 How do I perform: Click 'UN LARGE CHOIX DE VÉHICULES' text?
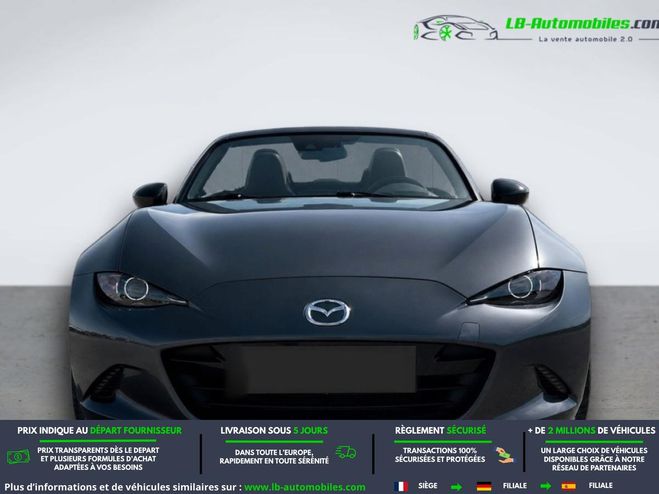[594, 450]
